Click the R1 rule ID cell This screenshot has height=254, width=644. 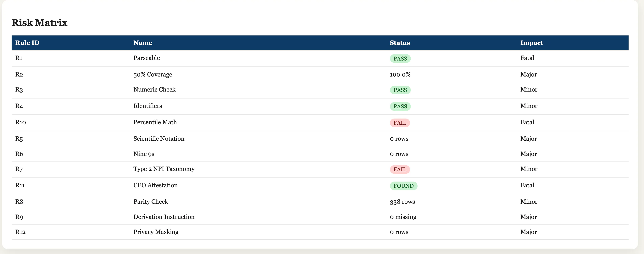tap(19, 58)
